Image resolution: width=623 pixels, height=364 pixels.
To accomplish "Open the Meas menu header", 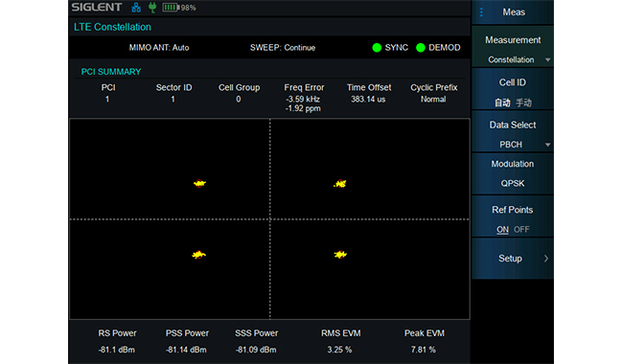I will [x=514, y=12].
